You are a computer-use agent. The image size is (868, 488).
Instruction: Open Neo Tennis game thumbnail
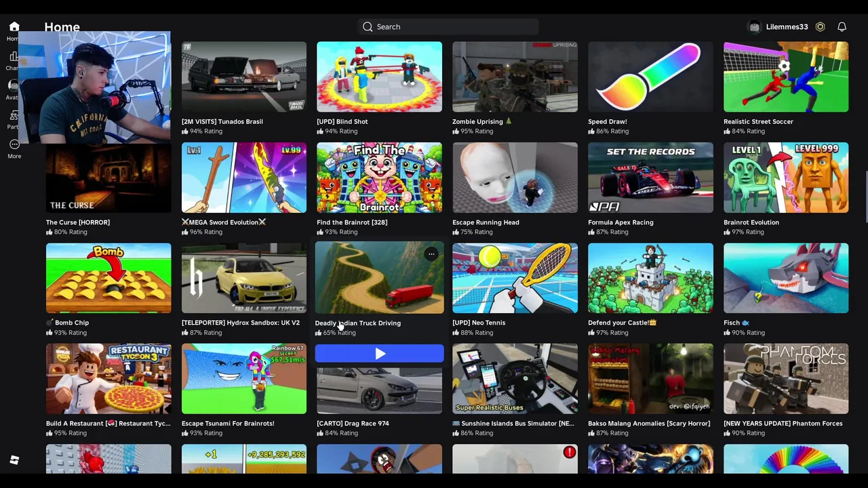click(x=515, y=279)
